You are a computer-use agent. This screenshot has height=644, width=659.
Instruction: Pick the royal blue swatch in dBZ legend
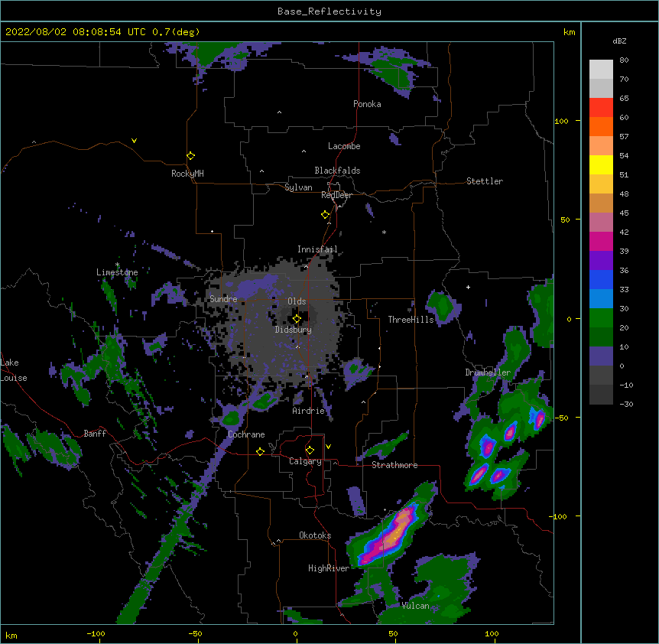point(601,279)
